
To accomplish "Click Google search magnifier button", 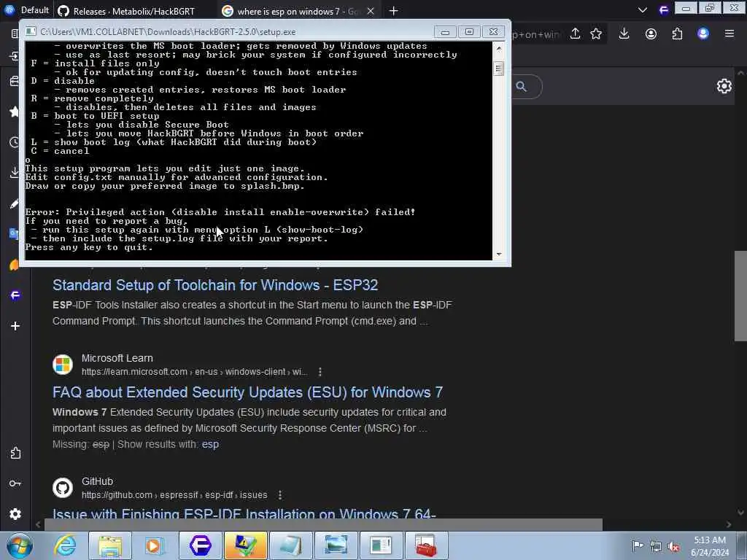I will [x=521, y=87].
